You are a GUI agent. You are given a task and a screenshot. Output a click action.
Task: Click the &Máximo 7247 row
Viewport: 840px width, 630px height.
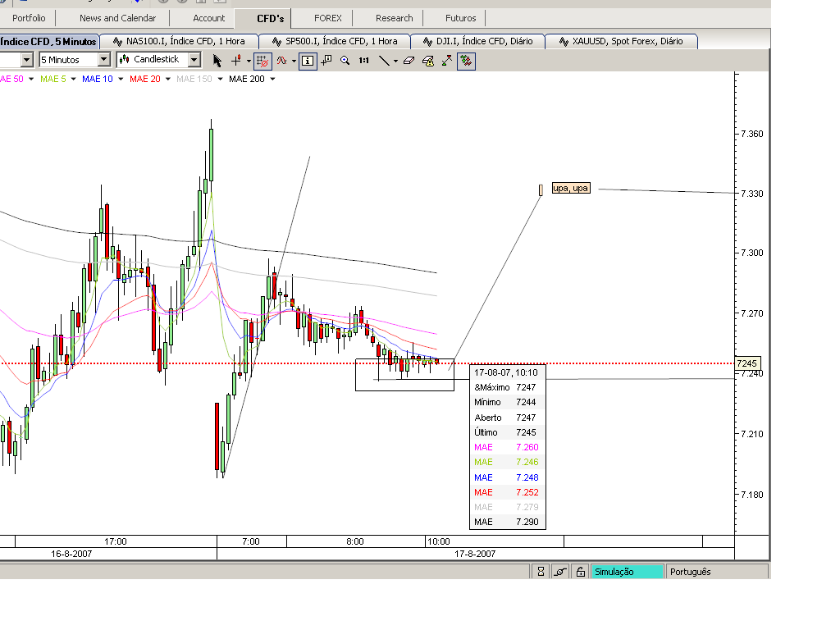(506, 387)
